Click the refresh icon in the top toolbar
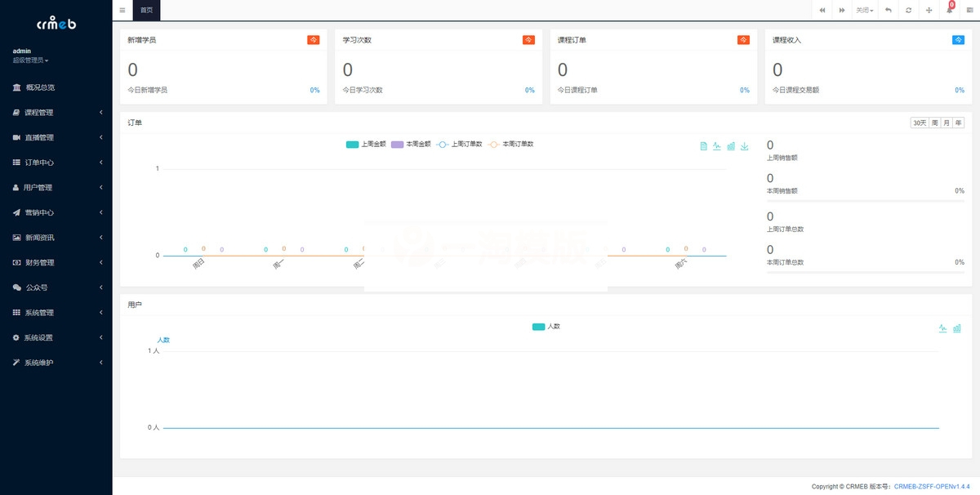This screenshot has height=495, width=980. pos(908,10)
